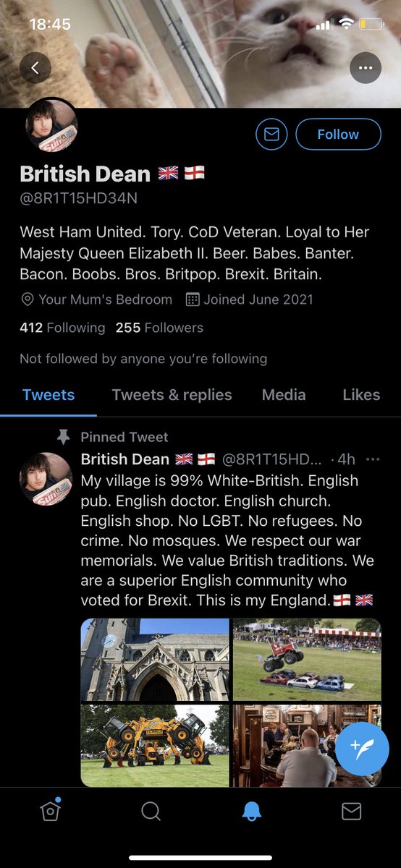
Task: Expand the pinned tweet's three-dot menu
Action: 373,459
